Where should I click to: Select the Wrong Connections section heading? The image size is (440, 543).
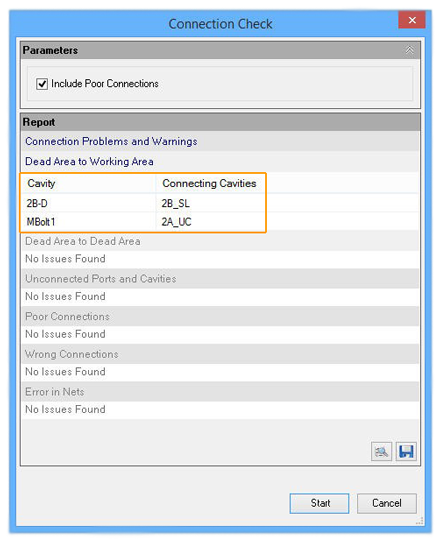pyautogui.click(x=72, y=354)
